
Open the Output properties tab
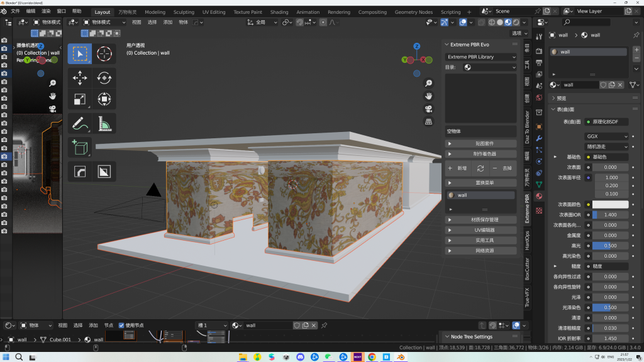539,63
